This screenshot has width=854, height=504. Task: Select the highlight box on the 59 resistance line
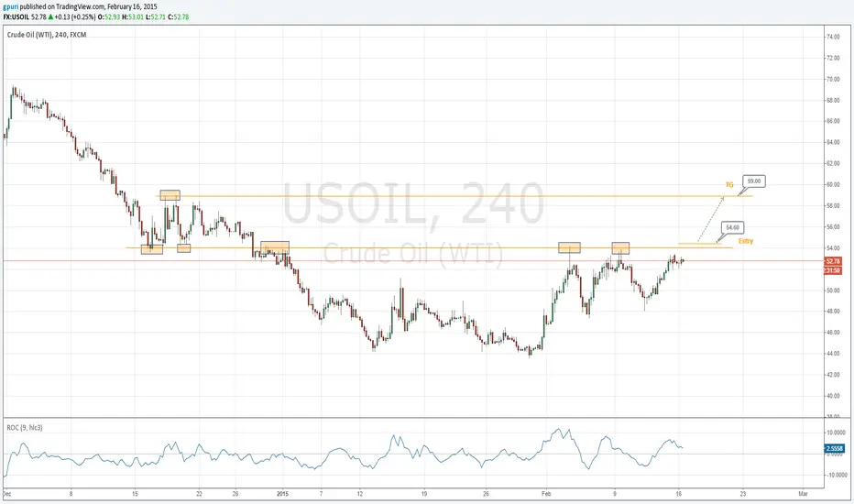coord(170,195)
